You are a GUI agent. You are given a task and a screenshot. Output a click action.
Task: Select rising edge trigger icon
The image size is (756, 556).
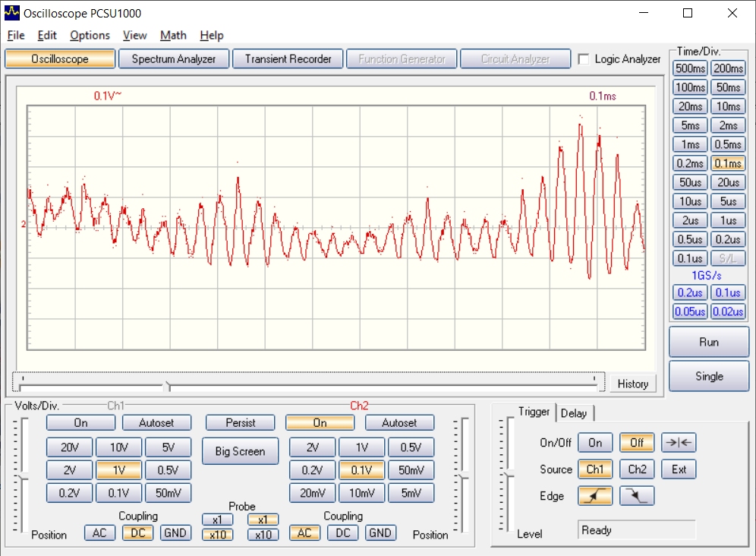595,496
